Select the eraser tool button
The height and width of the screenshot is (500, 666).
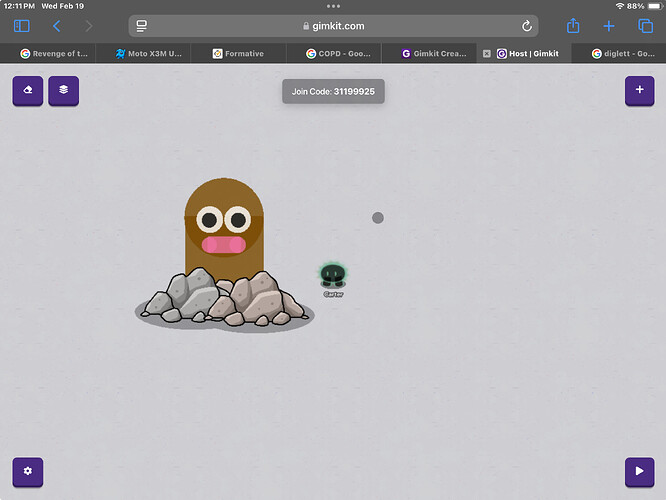[x=27, y=90]
